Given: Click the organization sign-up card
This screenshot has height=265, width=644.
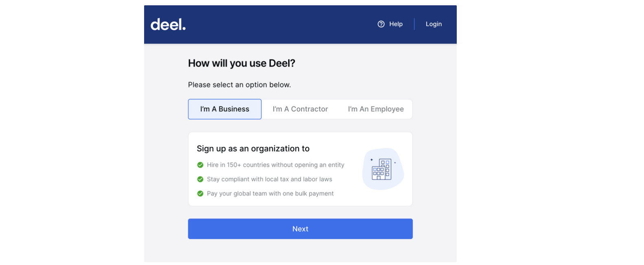Looking at the screenshot, I should click(300, 169).
